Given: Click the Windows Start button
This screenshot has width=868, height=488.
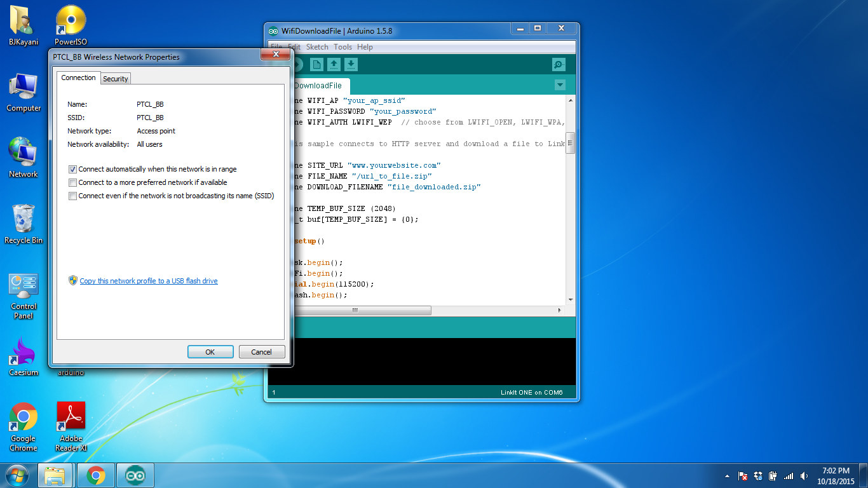Looking at the screenshot, I should click(x=17, y=475).
